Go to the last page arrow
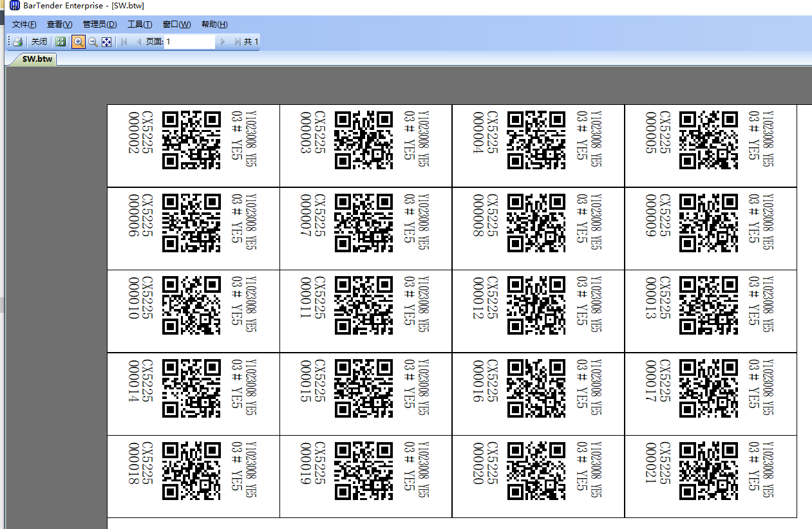 coord(237,42)
